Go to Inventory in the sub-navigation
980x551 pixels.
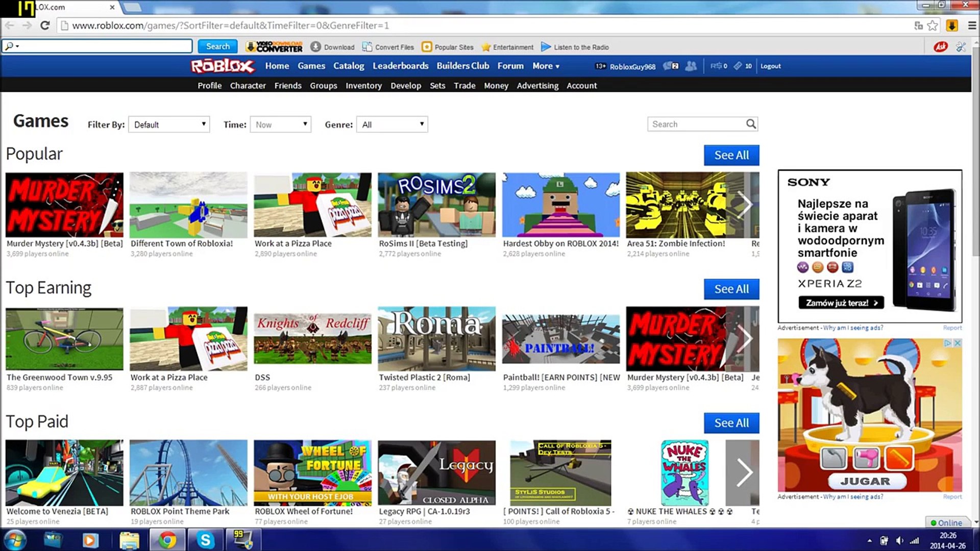tap(363, 86)
